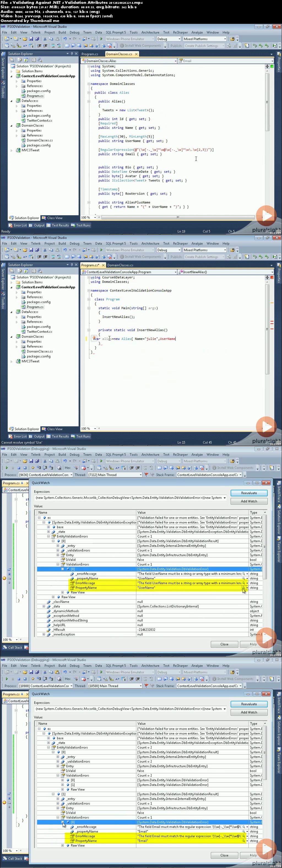The height and width of the screenshot is (868, 282).
Task: Toggle Solution Explorer auto-hide pin, DomainClasses.cs frame
Action: 72,54
